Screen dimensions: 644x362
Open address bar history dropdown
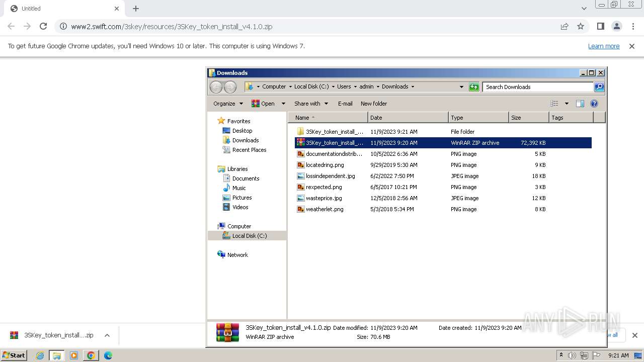(461, 86)
